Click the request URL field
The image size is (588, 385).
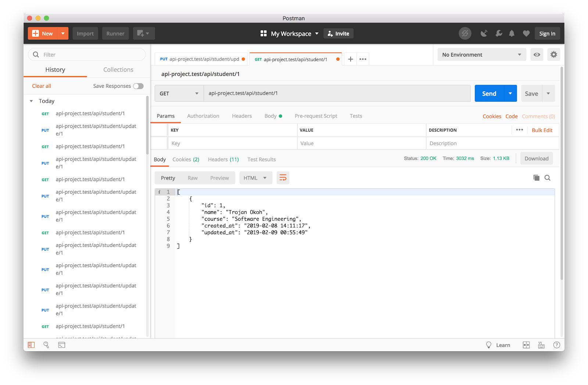click(x=337, y=93)
